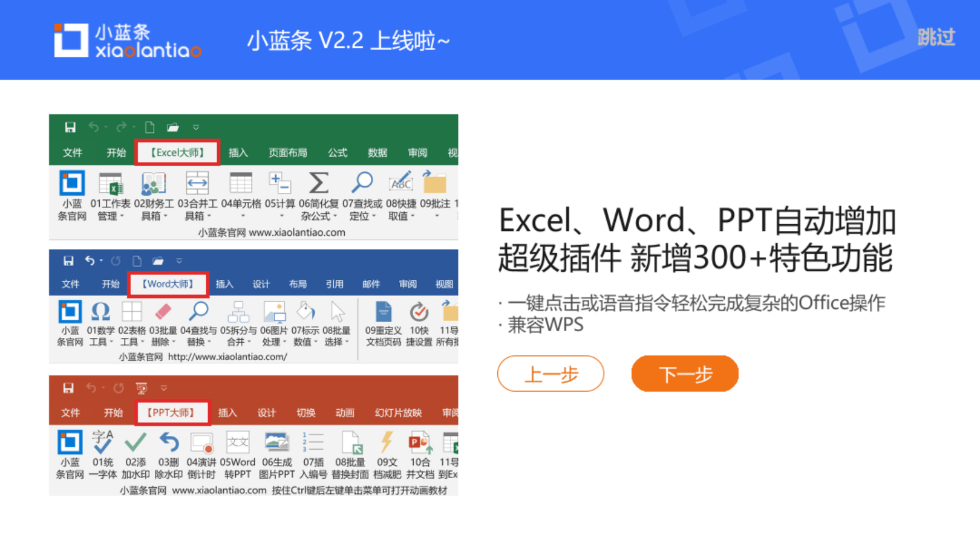Click 08批量选择 cursor icon in Word ribbon
The width and height of the screenshot is (980, 544).
point(337,312)
